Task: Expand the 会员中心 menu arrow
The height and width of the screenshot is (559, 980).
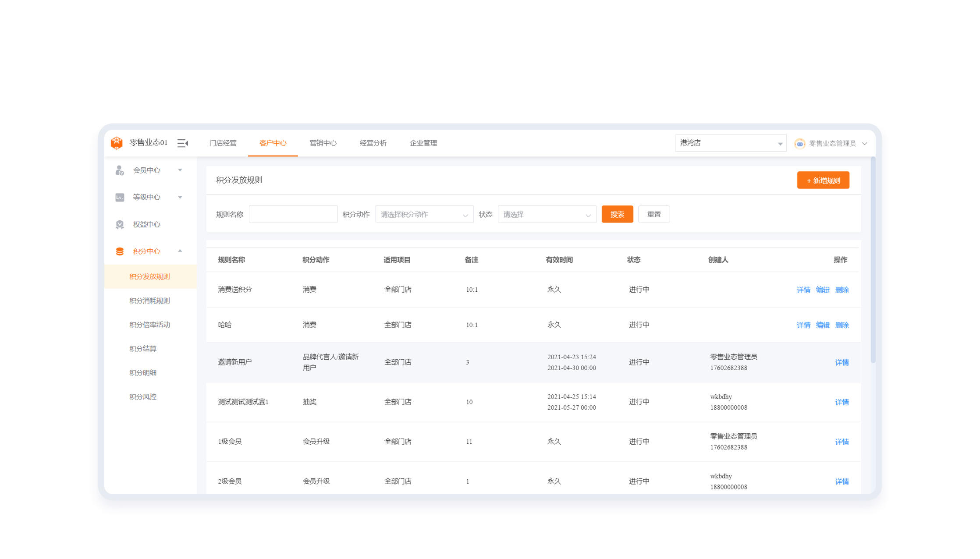Action: click(x=180, y=170)
